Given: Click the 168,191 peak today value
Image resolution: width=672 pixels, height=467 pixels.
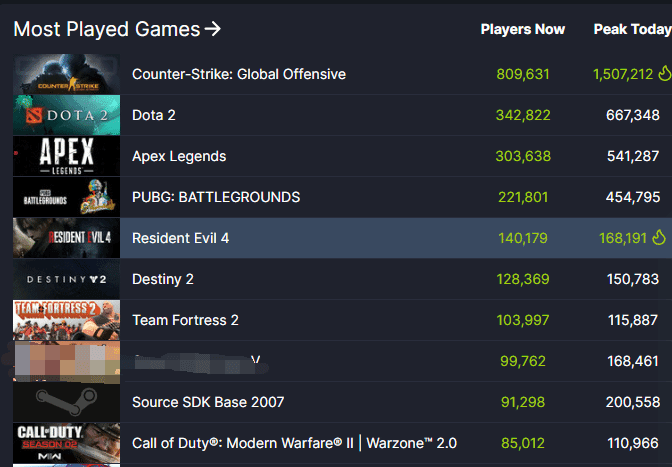Looking at the screenshot, I should click(x=623, y=238).
